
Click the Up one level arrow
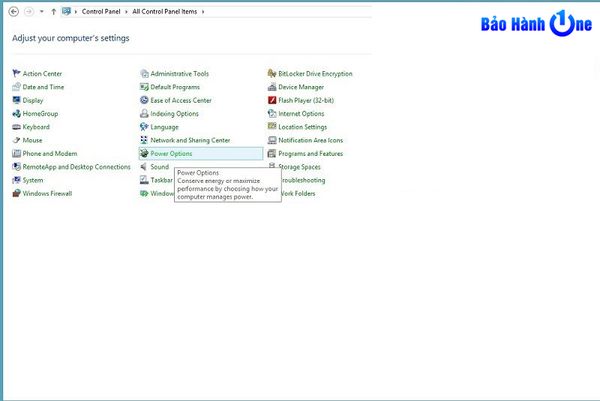tap(53, 11)
